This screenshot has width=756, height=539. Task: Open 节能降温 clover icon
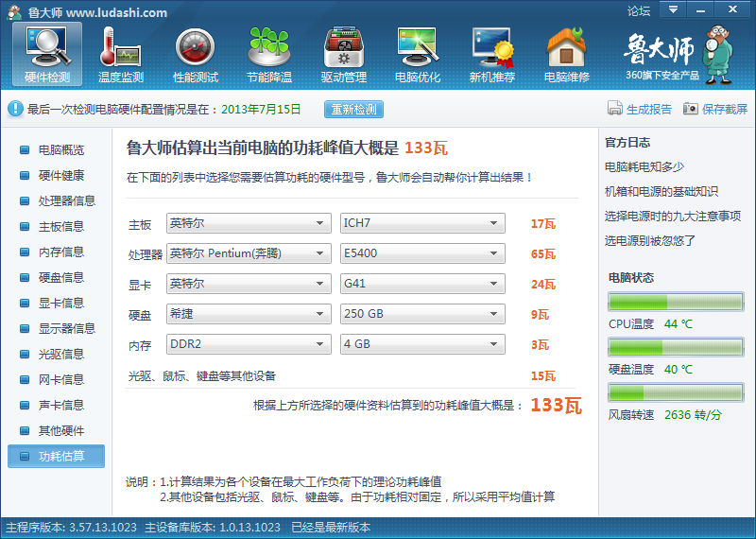pos(269,54)
